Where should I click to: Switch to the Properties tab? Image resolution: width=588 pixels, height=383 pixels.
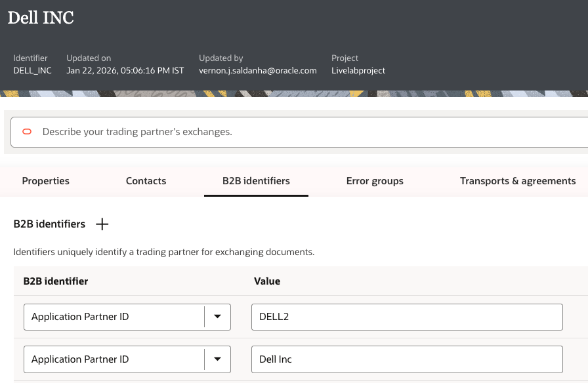tap(45, 181)
